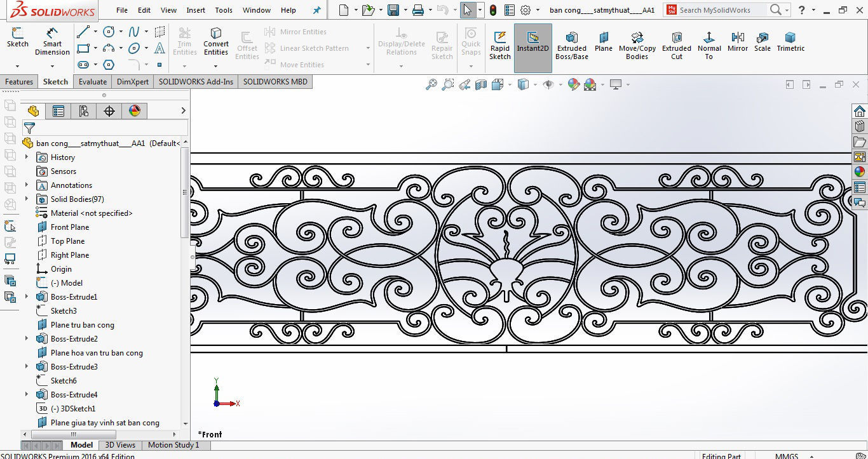
Task: Open Motion Study 1 tab
Action: pyautogui.click(x=173, y=445)
